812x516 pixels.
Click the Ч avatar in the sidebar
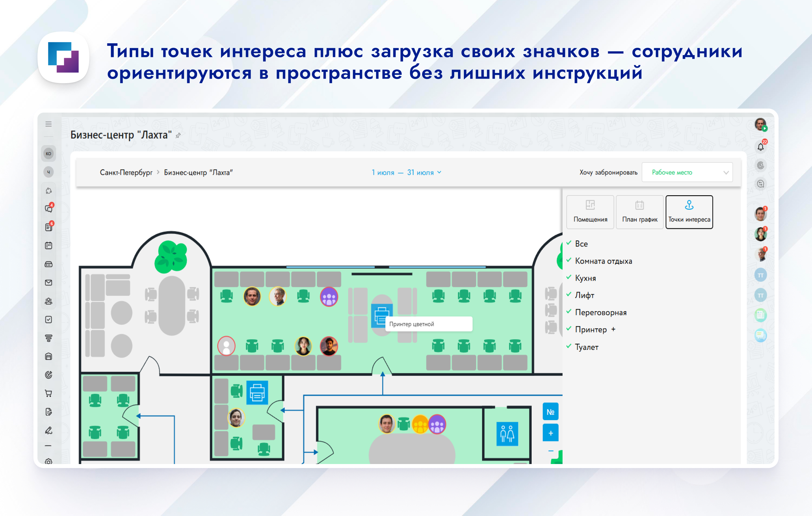click(x=49, y=172)
